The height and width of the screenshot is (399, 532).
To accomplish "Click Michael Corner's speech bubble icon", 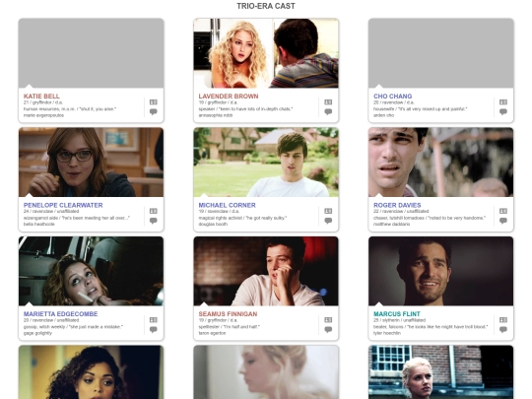I will 328,221.
